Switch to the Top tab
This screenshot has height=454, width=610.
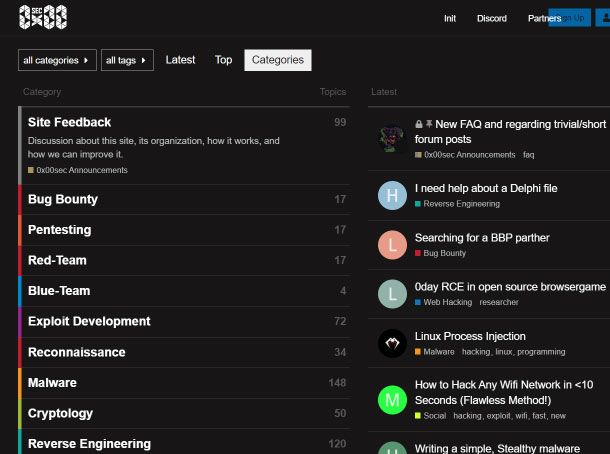[x=223, y=60]
